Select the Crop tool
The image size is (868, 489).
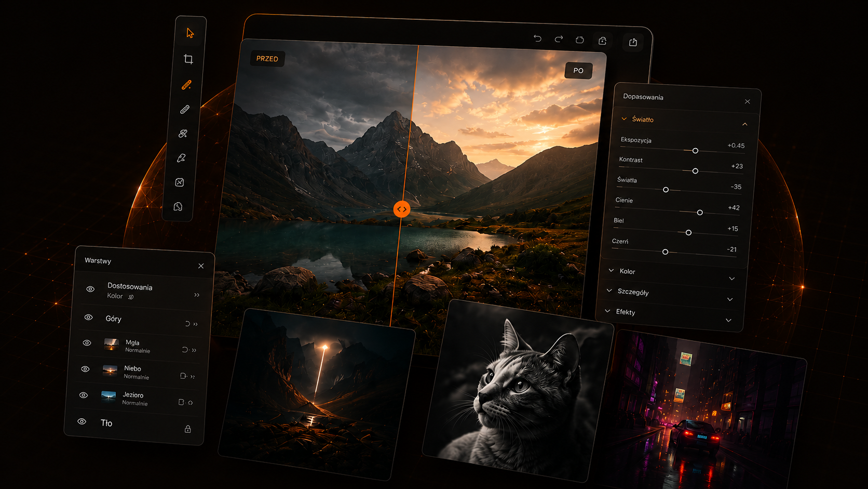188,59
